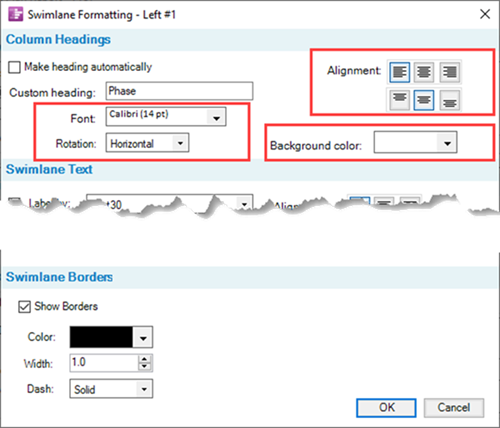Click the Rotation label
The width and height of the screenshot is (500, 428).
[x=76, y=144]
